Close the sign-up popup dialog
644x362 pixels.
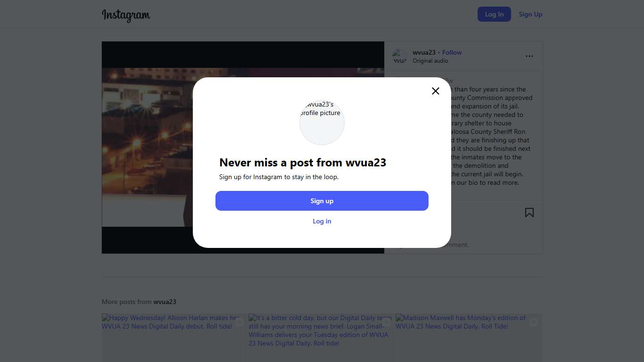pyautogui.click(x=436, y=91)
